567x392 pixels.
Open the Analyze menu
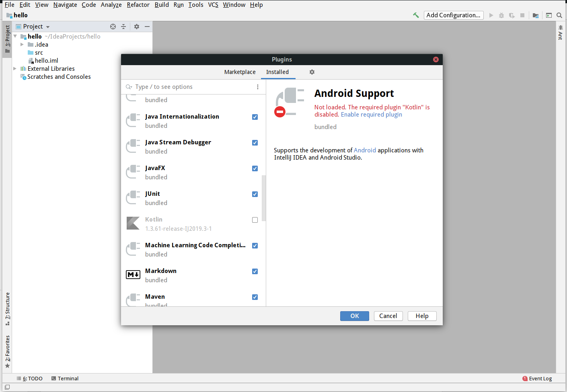click(111, 5)
